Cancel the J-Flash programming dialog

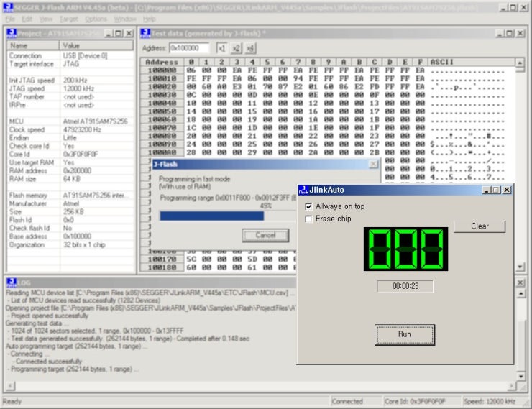(265, 235)
